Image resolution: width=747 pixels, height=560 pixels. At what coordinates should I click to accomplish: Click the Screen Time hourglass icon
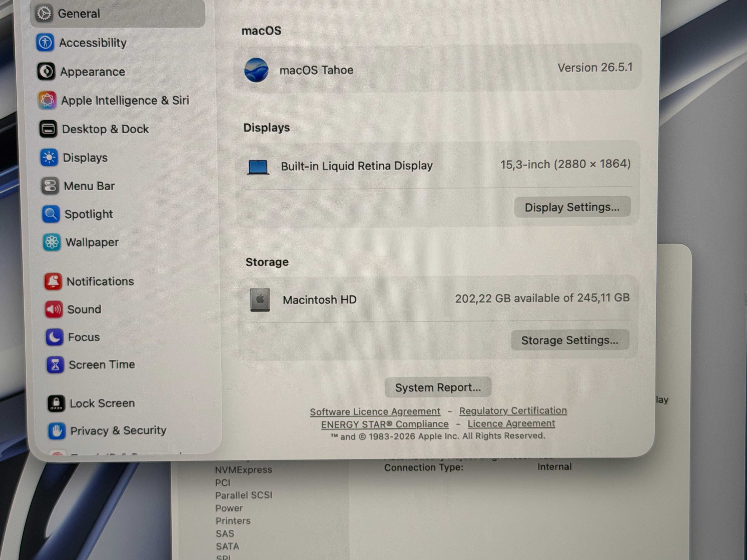coord(55,365)
